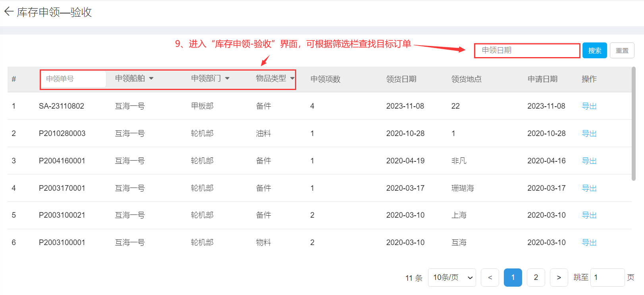Select pagination page 2

536,278
